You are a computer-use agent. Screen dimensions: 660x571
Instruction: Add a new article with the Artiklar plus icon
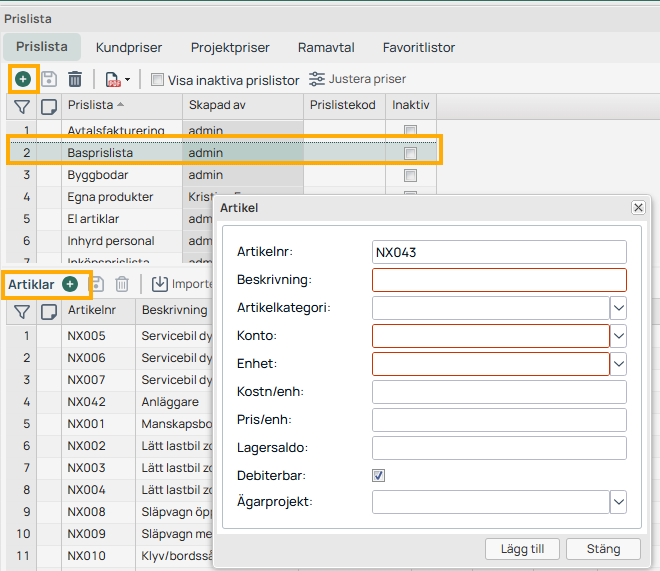[x=70, y=284]
